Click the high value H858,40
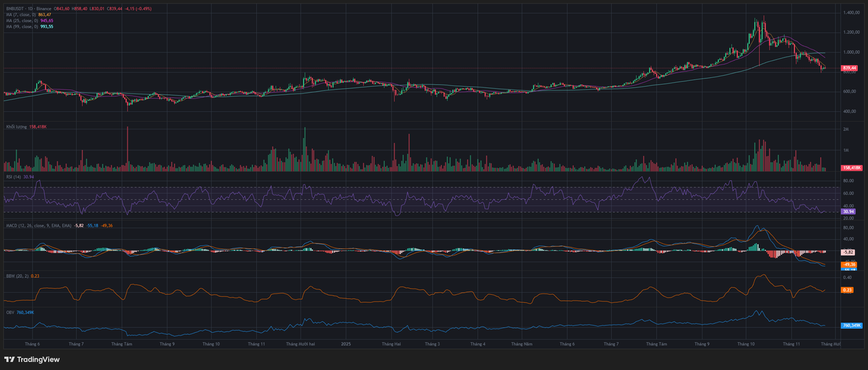The image size is (868, 370). (x=79, y=9)
